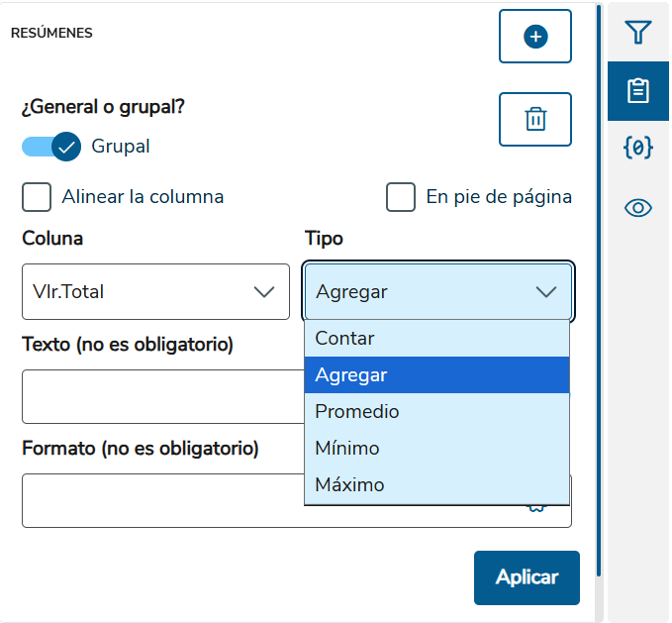672x623 pixels.
Task: Click the vertical panel scrollbar
Action: click(599, 291)
